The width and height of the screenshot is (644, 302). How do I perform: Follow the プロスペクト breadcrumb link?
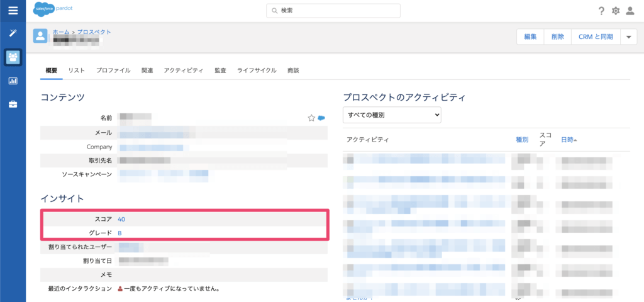click(94, 32)
